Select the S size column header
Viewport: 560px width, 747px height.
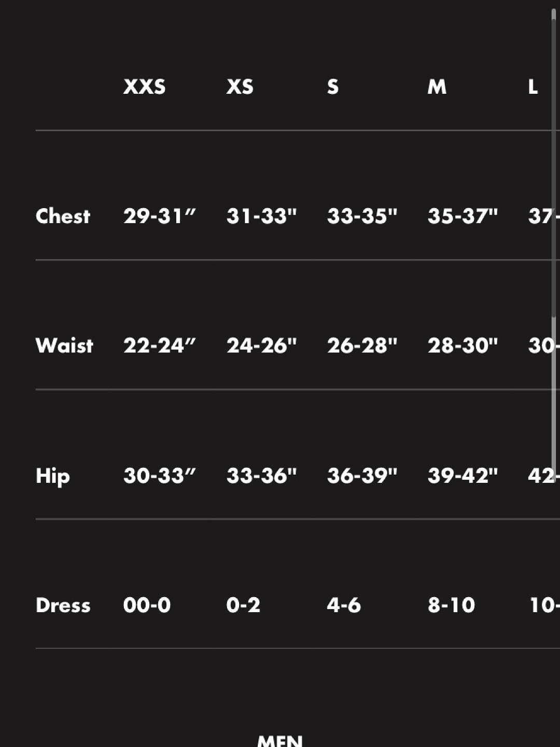[x=333, y=87]
